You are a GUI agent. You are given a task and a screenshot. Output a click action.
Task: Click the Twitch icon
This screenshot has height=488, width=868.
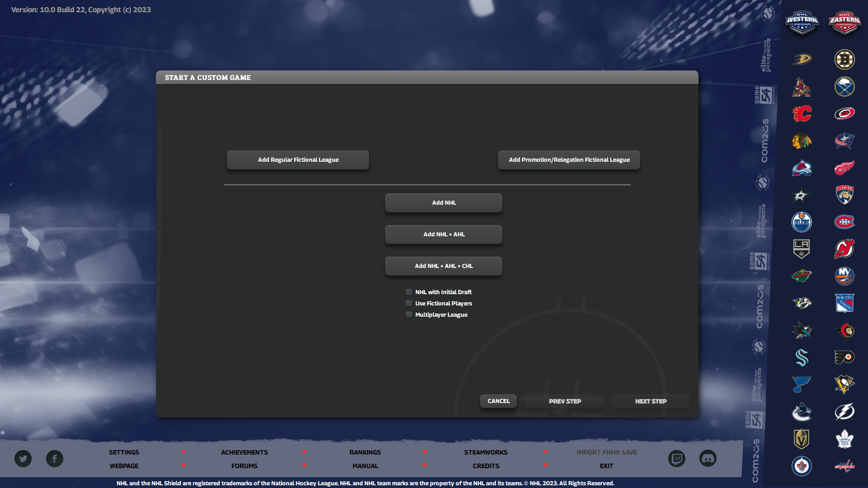tap(677, 458)
